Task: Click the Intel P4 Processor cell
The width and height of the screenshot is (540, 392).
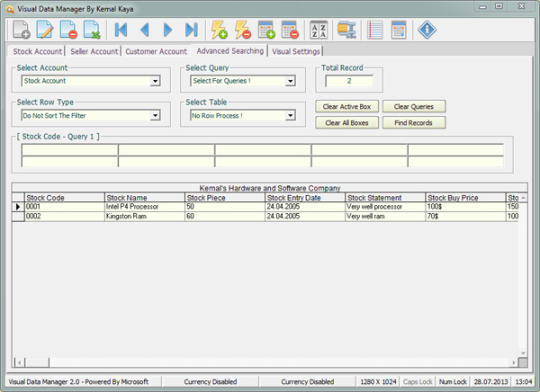Action: pyautogui.click(x=144, y=207)
